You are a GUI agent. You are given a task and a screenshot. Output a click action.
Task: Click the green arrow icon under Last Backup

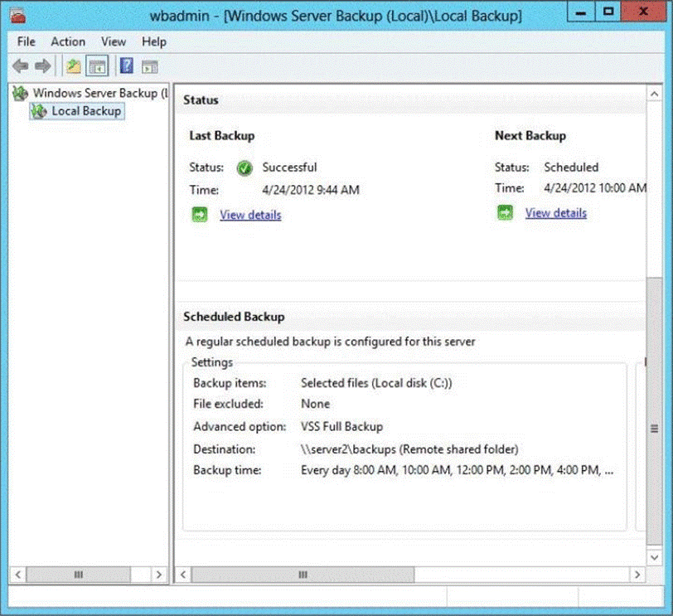tap(201, 215)
